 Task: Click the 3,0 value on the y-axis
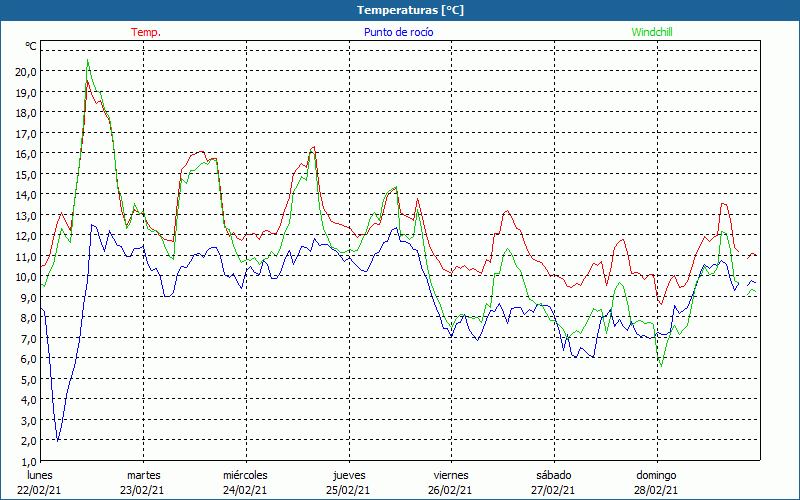tap(28, 420)
